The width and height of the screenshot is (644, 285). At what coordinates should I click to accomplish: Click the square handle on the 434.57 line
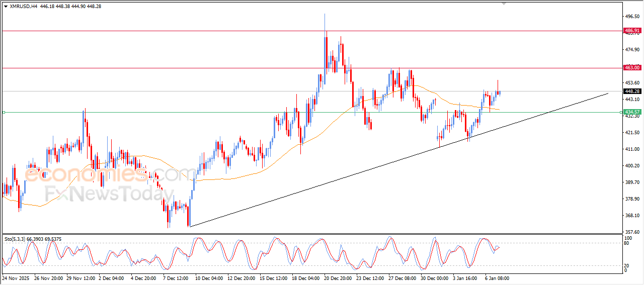click(x=4, y=113)
